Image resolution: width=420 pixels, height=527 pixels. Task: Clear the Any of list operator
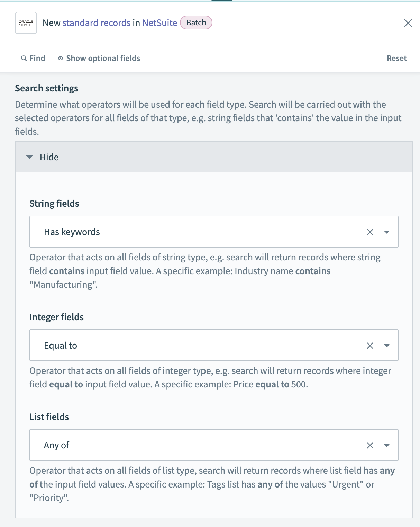click(x=370, y=445)
